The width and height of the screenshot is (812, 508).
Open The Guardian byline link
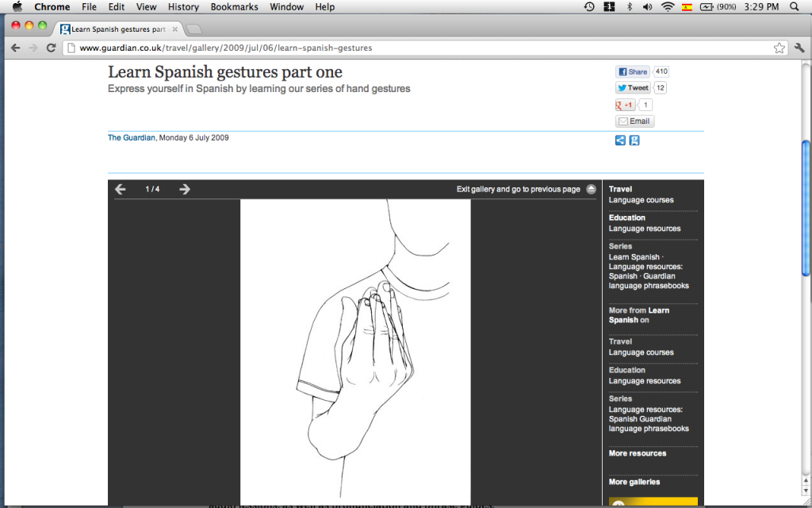(131, 137)
